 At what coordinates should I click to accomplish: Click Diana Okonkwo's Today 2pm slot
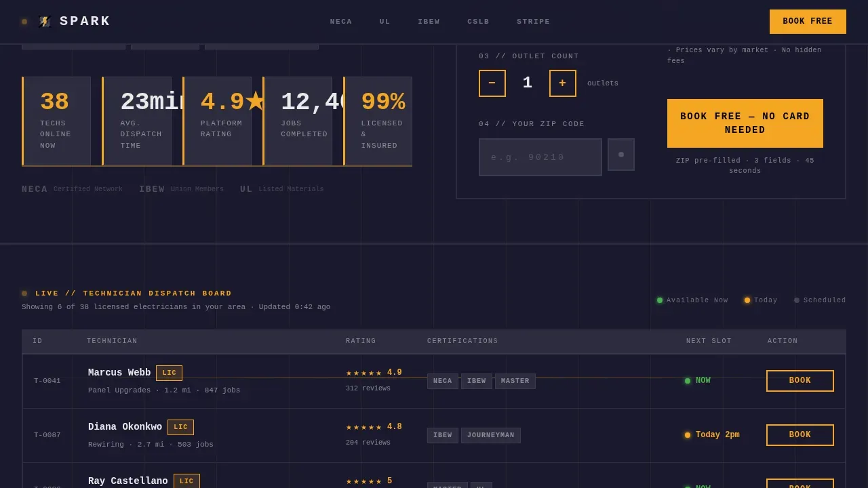[712, 435]
